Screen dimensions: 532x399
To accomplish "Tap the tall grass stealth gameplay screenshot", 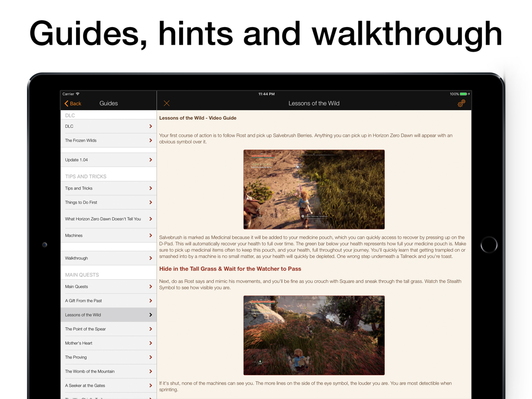I will [x=314, y=335].
